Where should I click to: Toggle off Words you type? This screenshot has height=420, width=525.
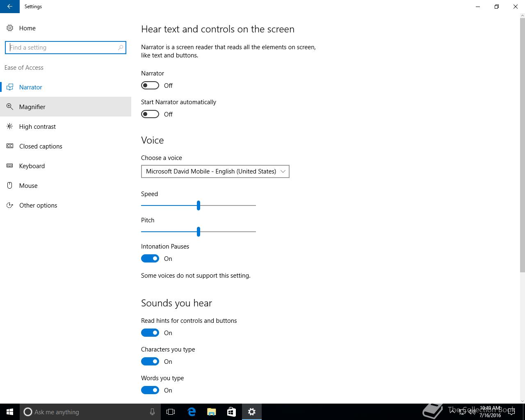(x=150, y=390)
